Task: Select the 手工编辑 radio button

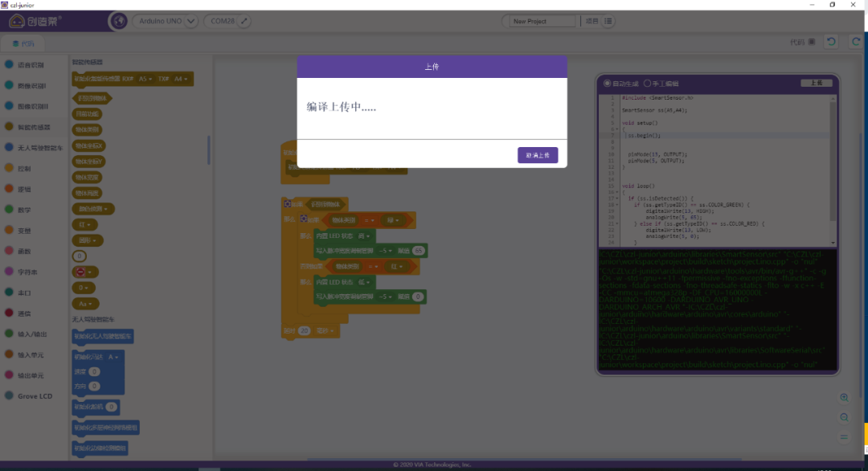Action: pos(647,83)
